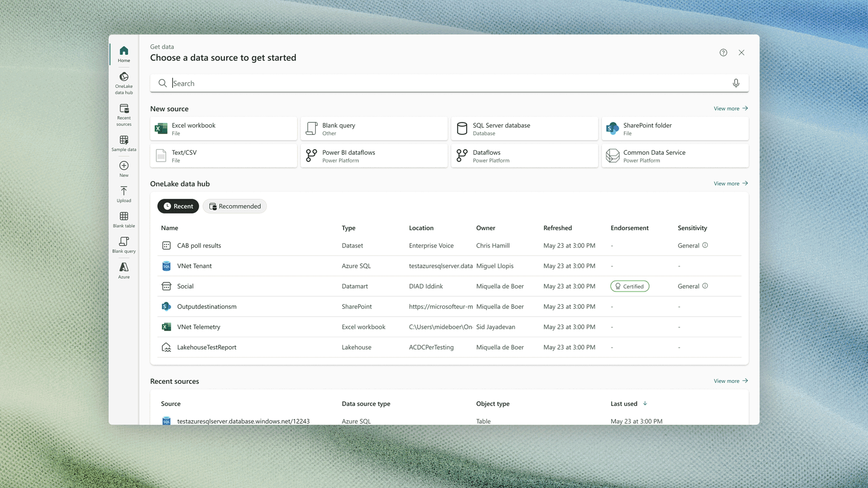Toggle to Recent tab in OneLake hub
Screen dimensions: 868x488
177,206
